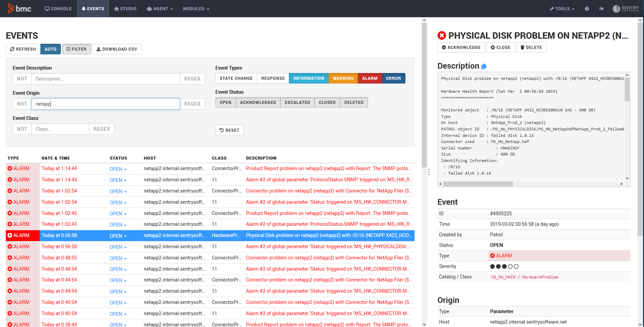Acknowledge the physical disk event
The width and height of the screenshot is (644, 327).
461,48
